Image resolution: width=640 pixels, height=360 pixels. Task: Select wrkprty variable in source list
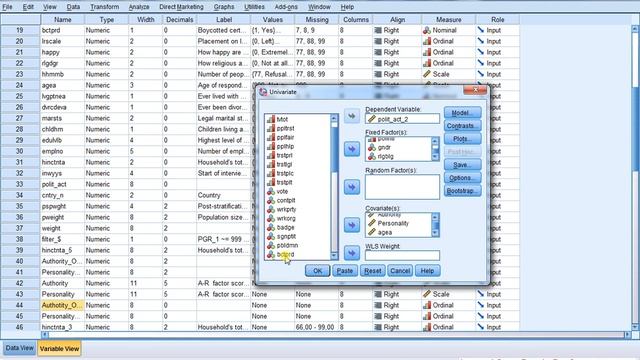pyautogui.click(x=286, y=209)
